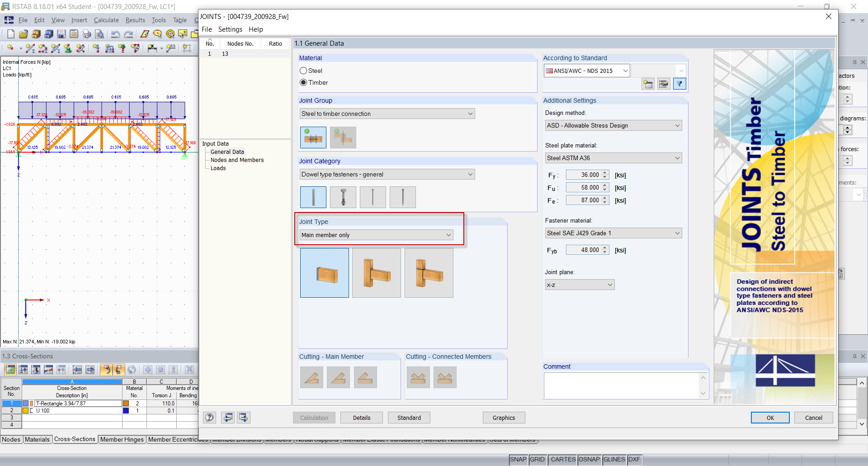Viewport: 868px width, 466px height.
Task: Select the bolt fastener icon in Joint Category
Action: click(x=343, y=197)
